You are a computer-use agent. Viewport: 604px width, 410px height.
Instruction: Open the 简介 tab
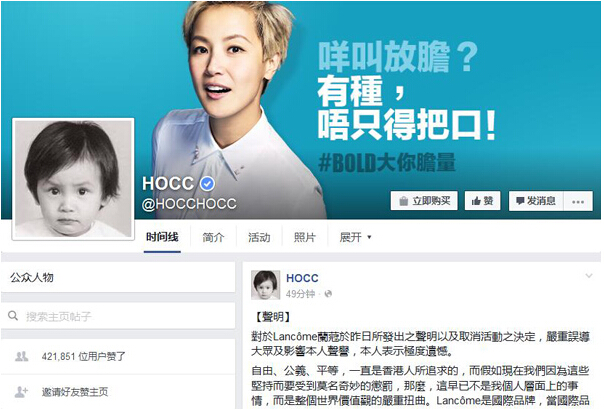click(x=213, y=237)
